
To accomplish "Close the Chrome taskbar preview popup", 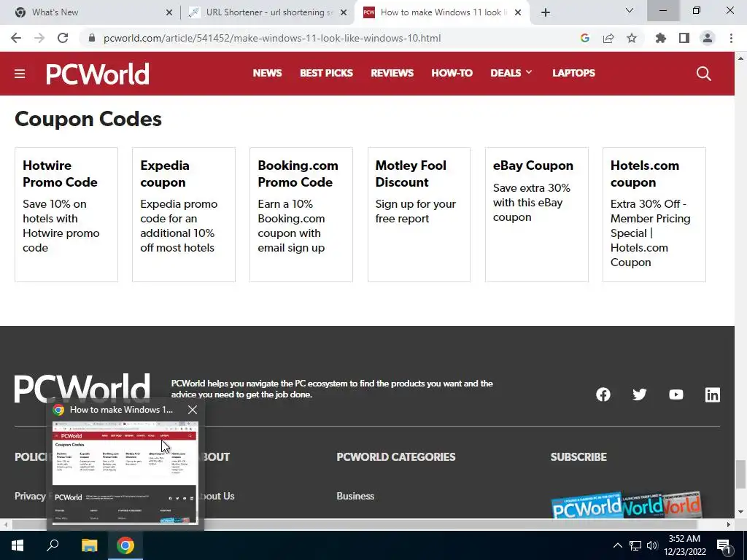I will [x=193, y=410].
